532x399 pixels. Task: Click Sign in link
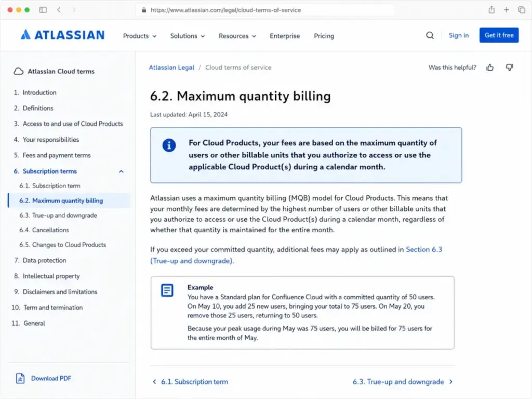point(458,35)
